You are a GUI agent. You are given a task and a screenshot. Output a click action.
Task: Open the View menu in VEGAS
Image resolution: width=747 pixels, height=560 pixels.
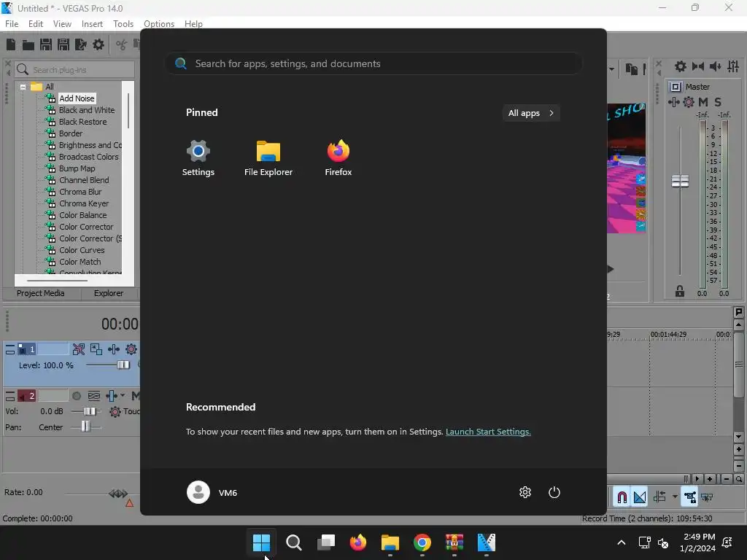[62, 24]
